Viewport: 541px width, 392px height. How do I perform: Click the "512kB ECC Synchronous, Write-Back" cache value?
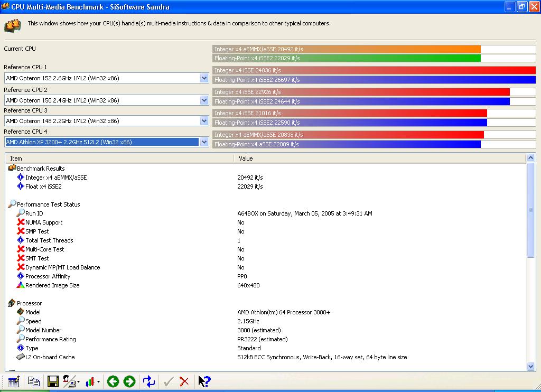284,357
